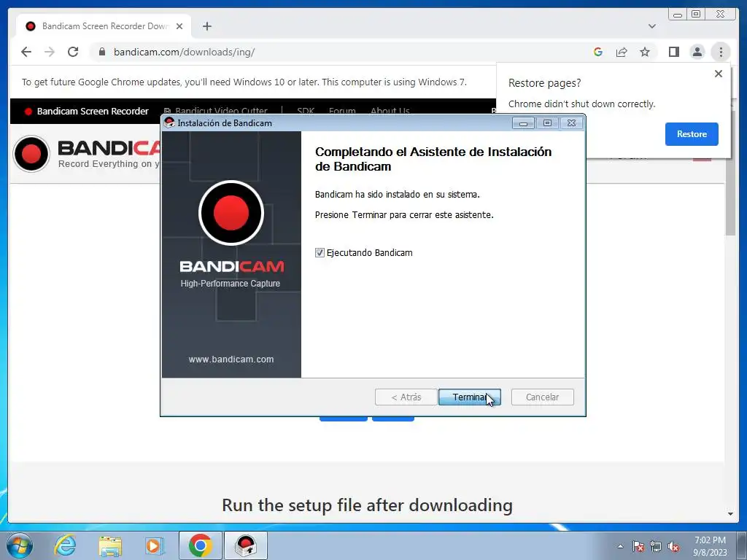Viewport: 747px width, 560px height.
Task: Close the Bandicam Screen Recorder tab
Action: (x=179, y=26)
